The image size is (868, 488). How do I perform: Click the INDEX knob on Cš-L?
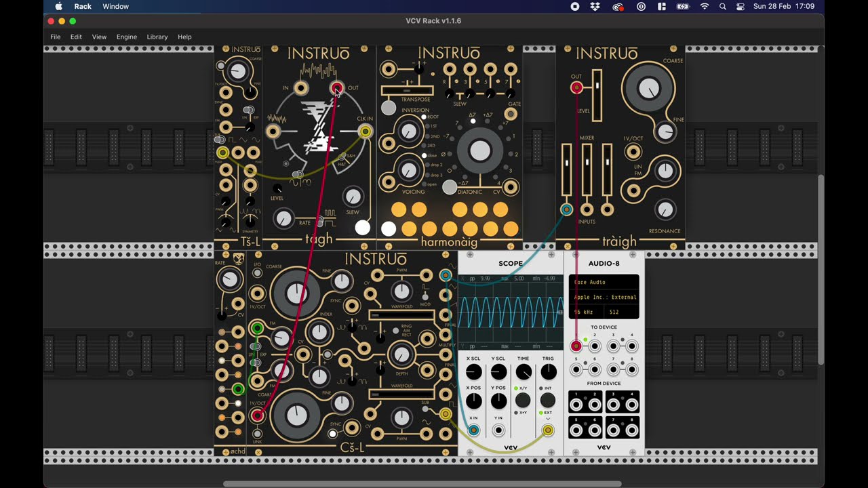(319, 332)
